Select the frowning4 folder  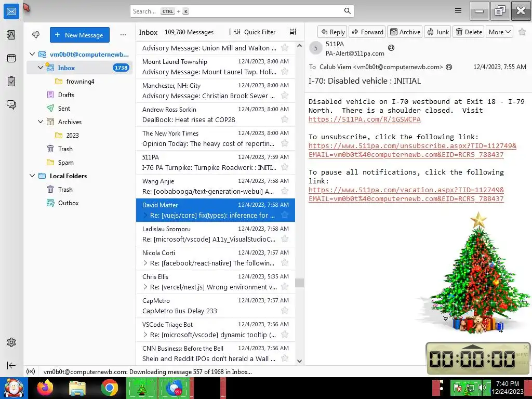79,82
